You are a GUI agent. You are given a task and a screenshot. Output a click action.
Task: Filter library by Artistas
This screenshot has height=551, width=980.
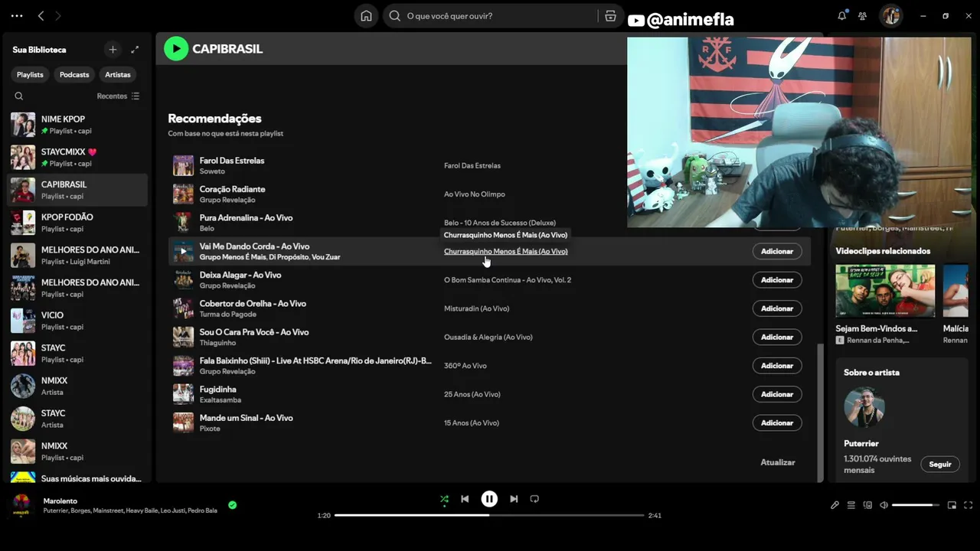tap(118, 74)
